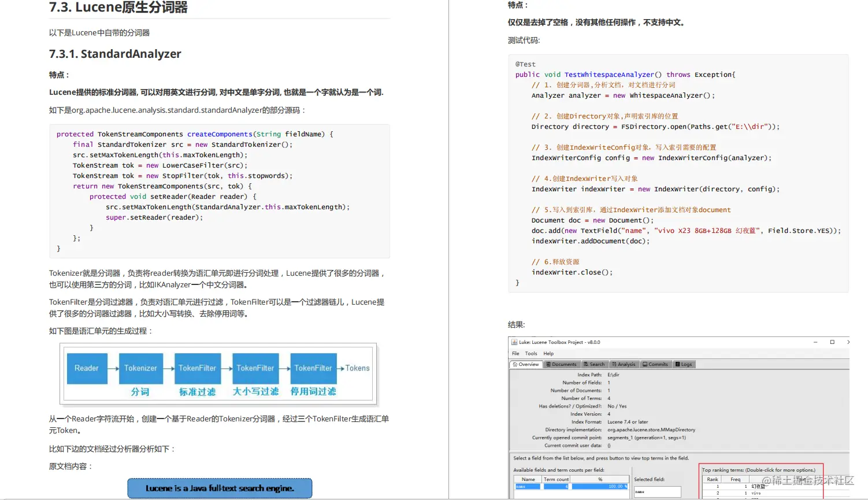Select the 'name' field row in the fields table

point(572,487)
